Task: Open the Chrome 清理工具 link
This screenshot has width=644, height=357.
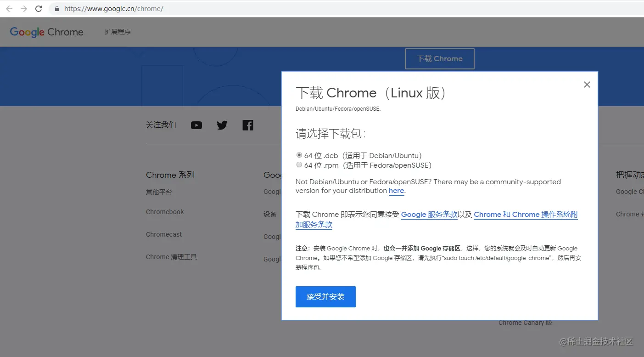Action: pyautogui.click(x=171, y=257)
